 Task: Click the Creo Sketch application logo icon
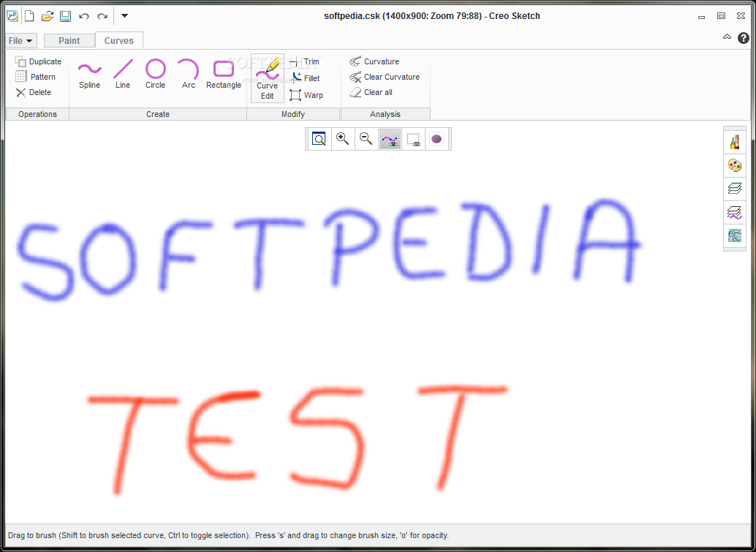(12, 16)
